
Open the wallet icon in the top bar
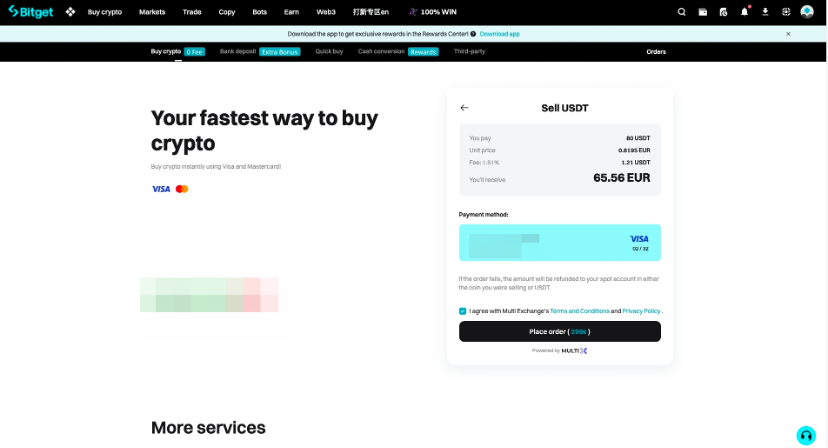point(703,12)
